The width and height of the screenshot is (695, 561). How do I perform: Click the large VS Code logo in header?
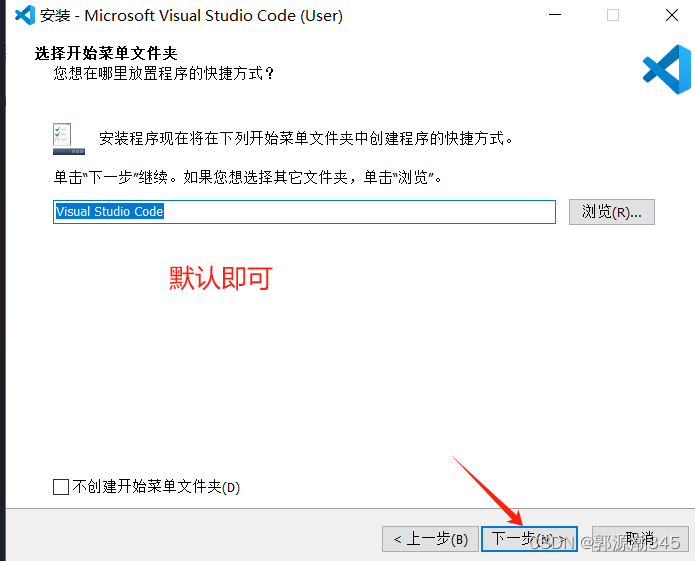pyautogui.click(x=667, y=70)
